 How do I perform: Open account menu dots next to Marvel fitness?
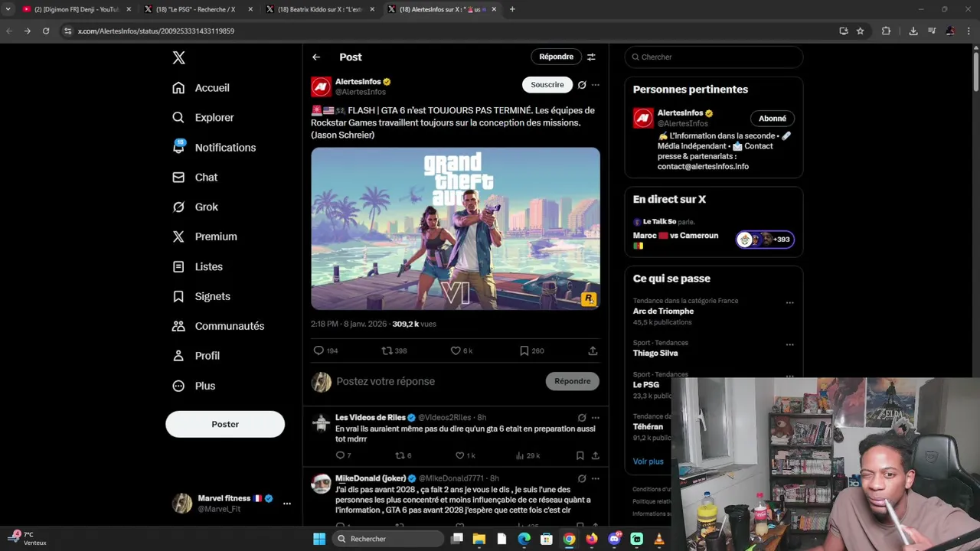coord(287,504)
